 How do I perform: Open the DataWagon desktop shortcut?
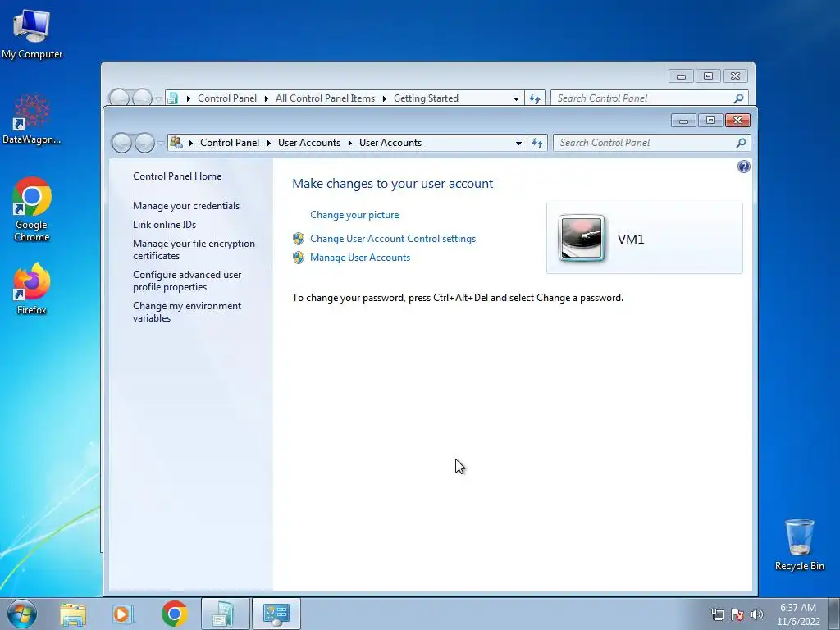[x=32, y=119]
